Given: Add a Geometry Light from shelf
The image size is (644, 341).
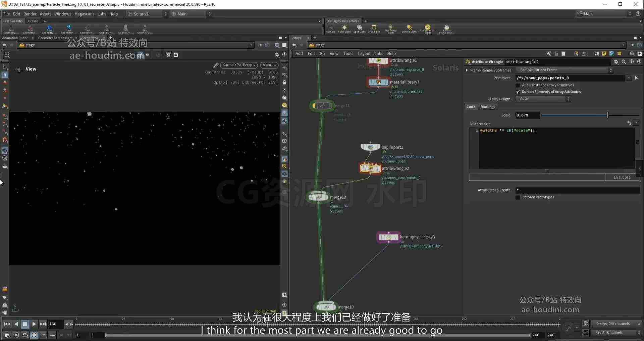Looking at the screenshot, I should (x=391, y=29).
